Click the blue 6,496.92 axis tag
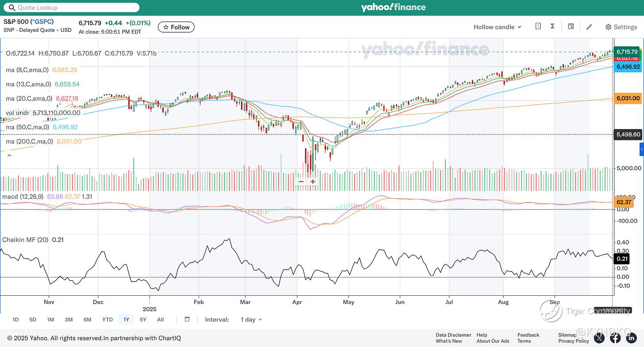 (x=628, y=67)
